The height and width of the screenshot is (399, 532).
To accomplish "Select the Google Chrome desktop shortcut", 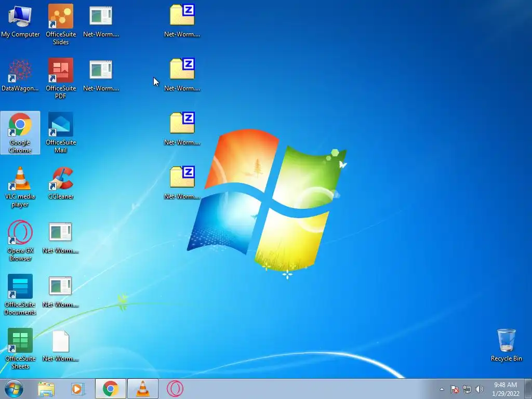I will (20, 132).
